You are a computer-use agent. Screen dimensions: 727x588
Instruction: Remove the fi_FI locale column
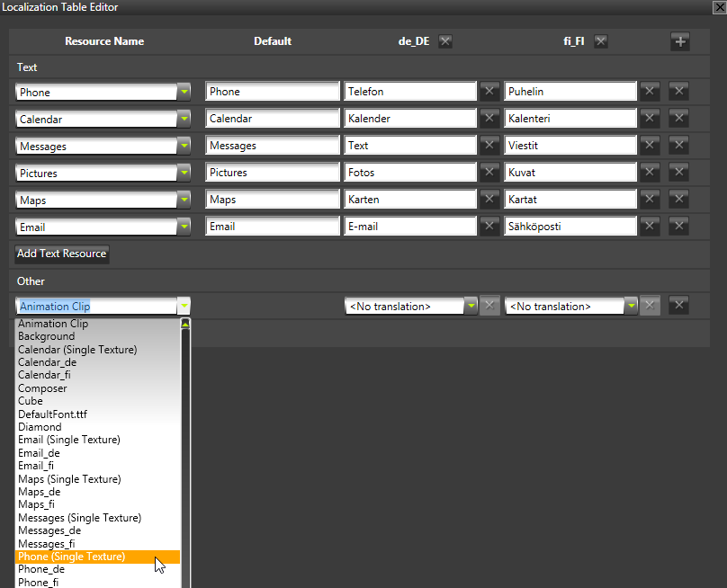point(601,41)
